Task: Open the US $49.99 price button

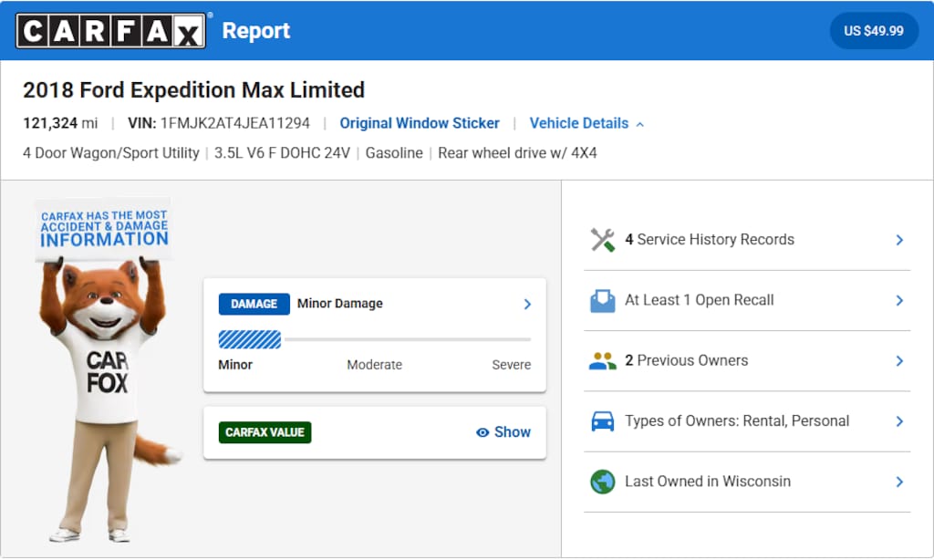Action: coord(873,31)
